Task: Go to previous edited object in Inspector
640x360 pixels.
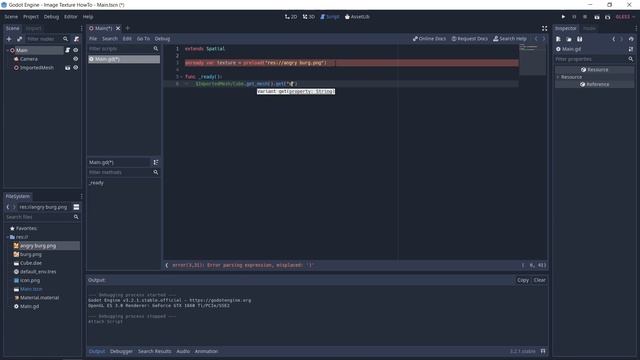Action: pyautogui.click(x=613, y=39)
